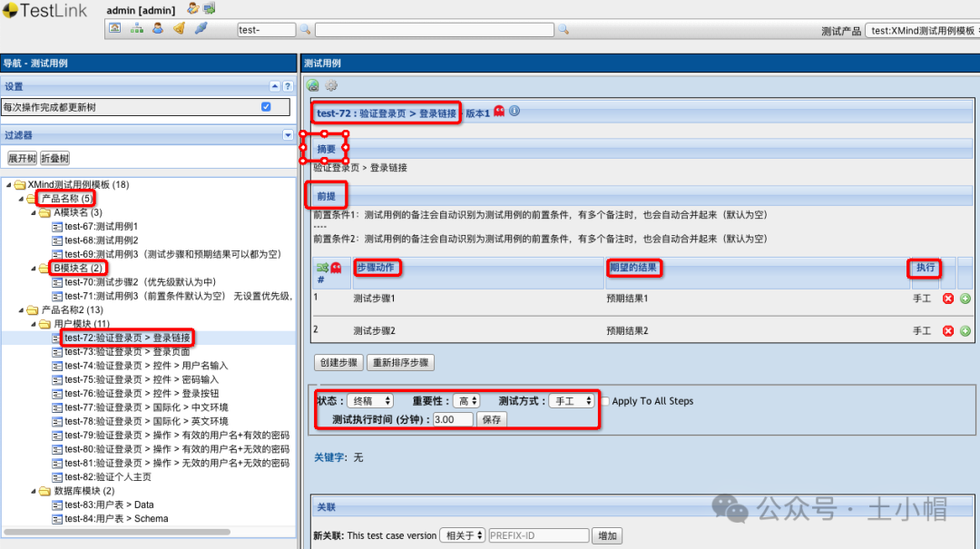Select test-83:用户表 > Data
980x549 pixels.
pyautogui.click(x=110, y=505)
